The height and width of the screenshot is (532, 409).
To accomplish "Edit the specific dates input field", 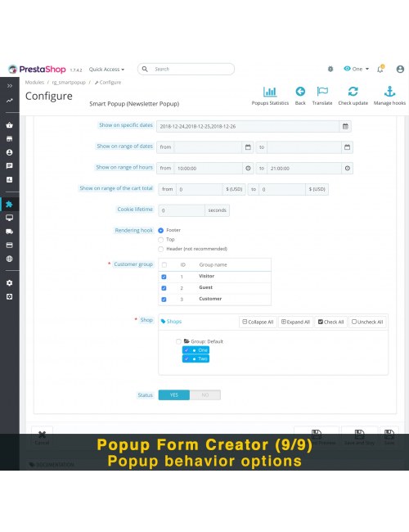I will 248,126.
